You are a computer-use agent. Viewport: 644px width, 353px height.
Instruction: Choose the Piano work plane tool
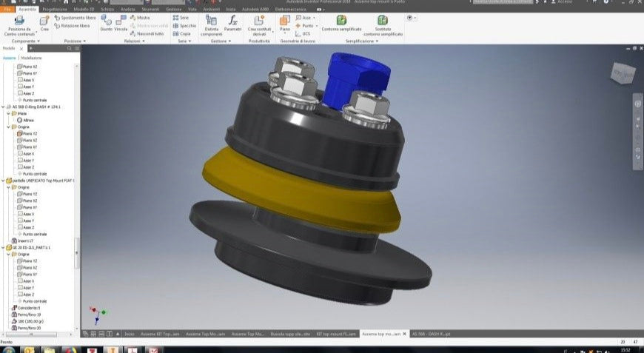pos(285,23)
